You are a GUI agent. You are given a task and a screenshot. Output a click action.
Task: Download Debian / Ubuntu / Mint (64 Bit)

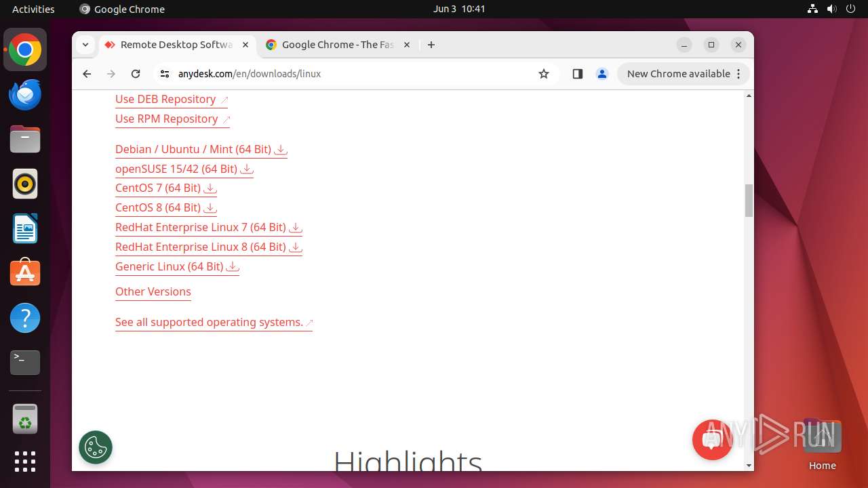201,149
